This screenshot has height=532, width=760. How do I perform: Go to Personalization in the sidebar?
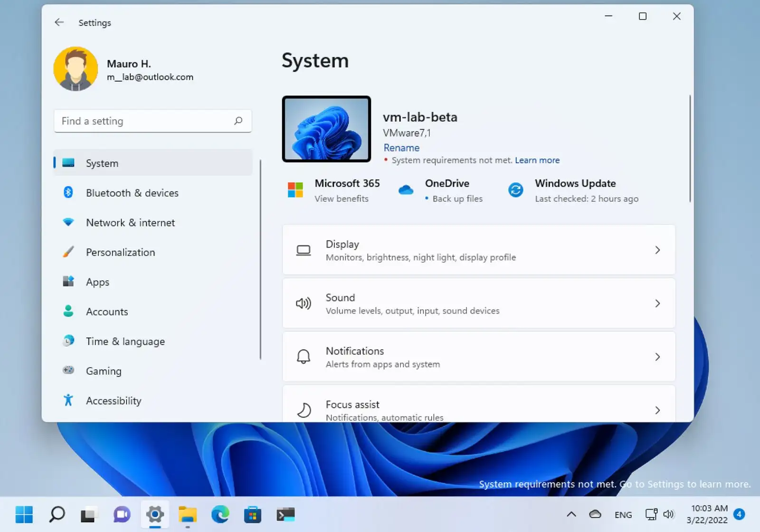120,252
